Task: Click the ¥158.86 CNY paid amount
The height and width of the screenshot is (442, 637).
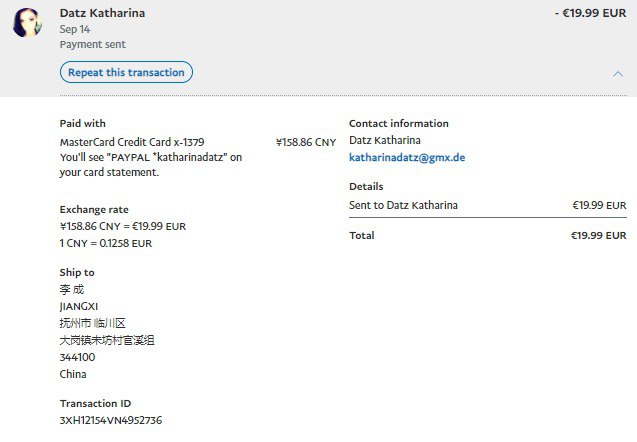Action: click(x=305, y=142)
